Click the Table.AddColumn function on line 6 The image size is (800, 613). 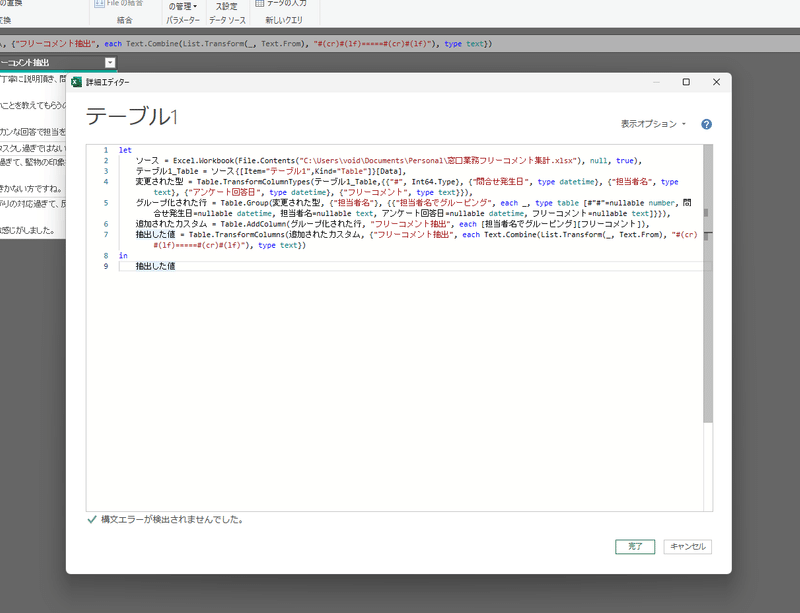click(253, 224)
